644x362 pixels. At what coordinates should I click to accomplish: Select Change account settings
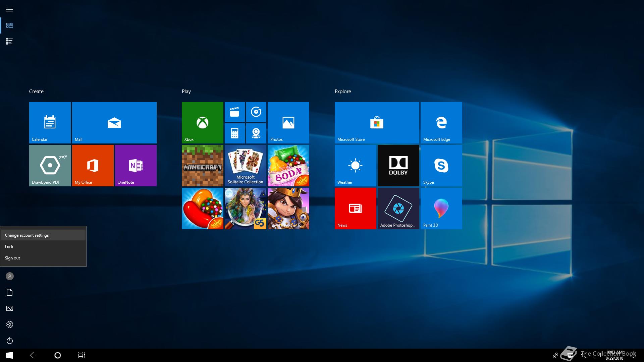(x=43, y=235)
